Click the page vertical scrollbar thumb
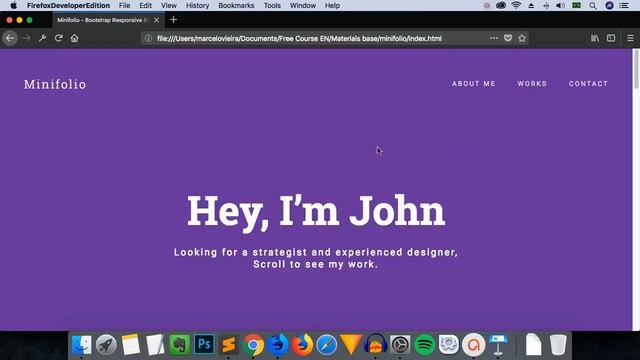Screen dimensions: 640x360 point(636,69)
